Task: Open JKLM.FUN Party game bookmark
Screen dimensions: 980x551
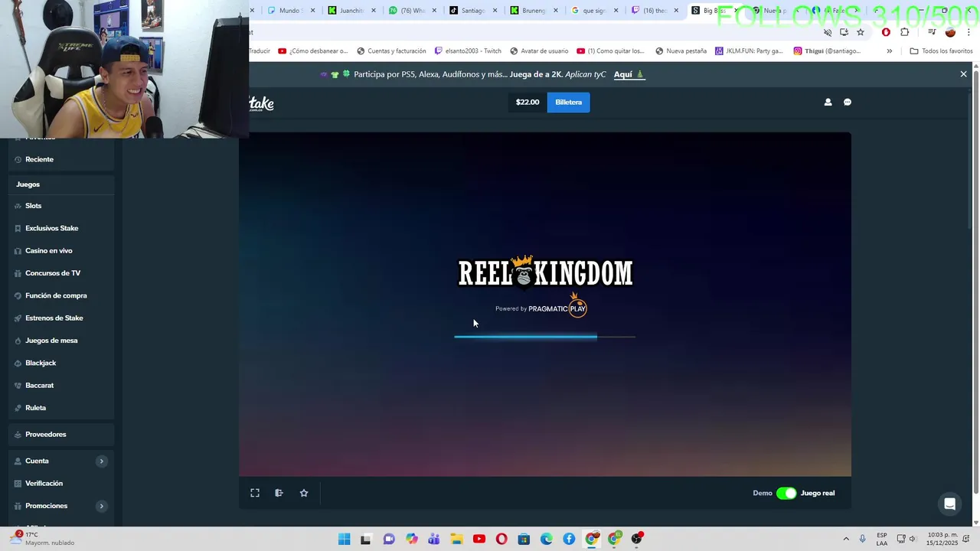Action: [749, 51]
